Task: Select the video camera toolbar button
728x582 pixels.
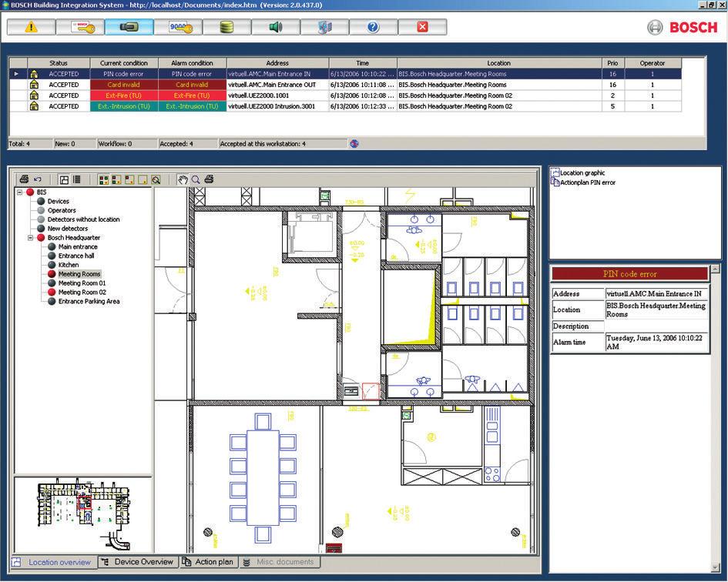Action: [x=129, y=27]
